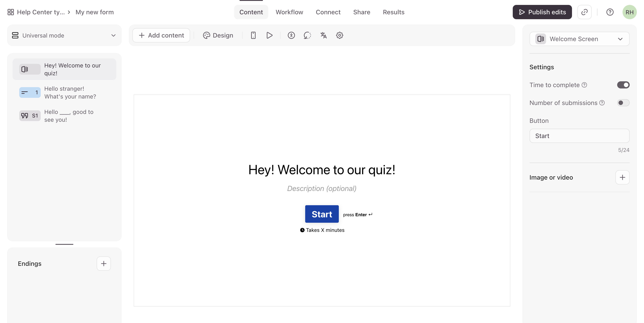Click the AI suggestions bubble icon
The image size is (644, 323).
pyautogui.click(x=307, y=35)
